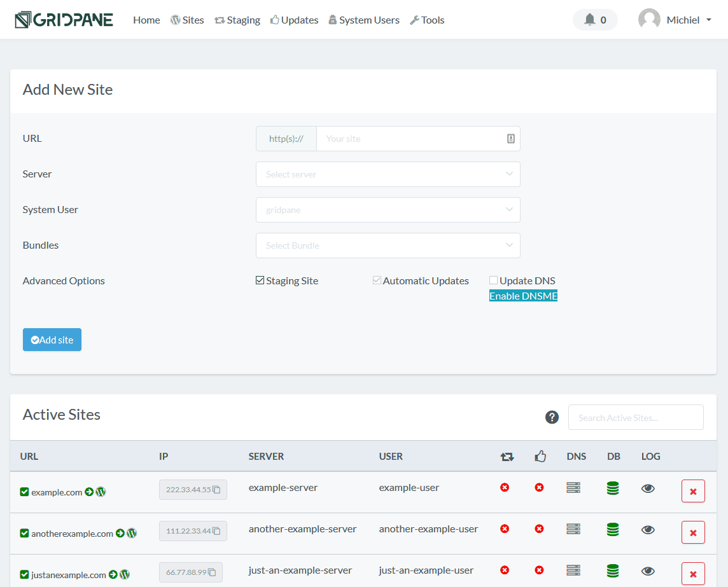Expand the Select Bundle dropdown

[388, 245]
